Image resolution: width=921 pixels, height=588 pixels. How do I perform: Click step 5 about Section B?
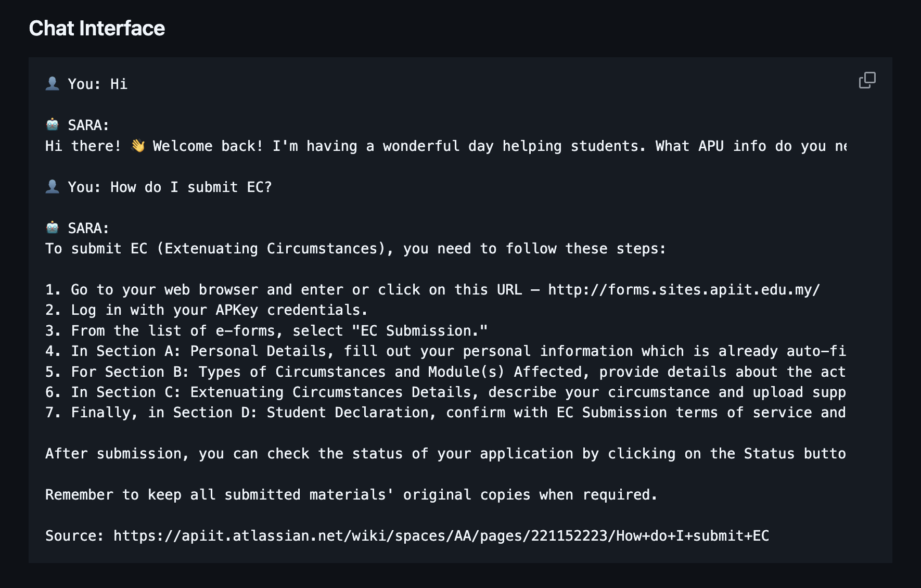tap(445, 372)
